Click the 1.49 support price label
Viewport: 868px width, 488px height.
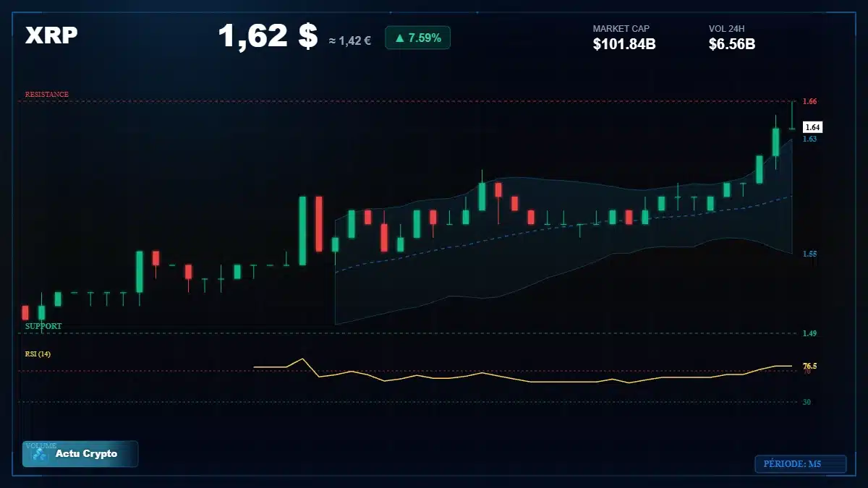(809, 333)
